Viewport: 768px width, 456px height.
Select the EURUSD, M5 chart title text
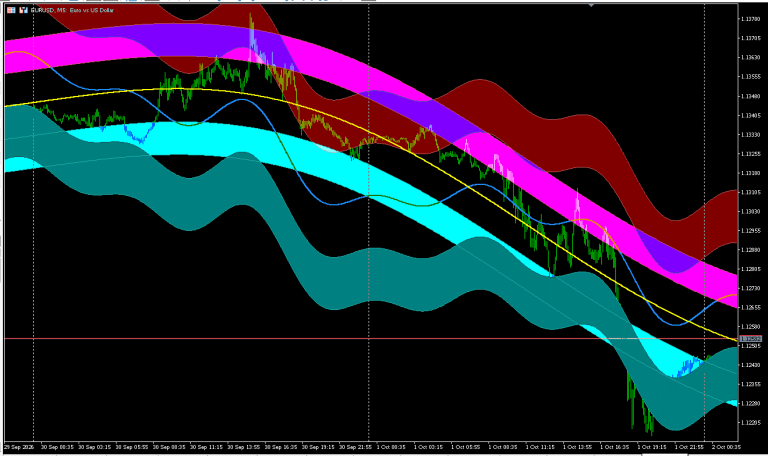(72, 10)
